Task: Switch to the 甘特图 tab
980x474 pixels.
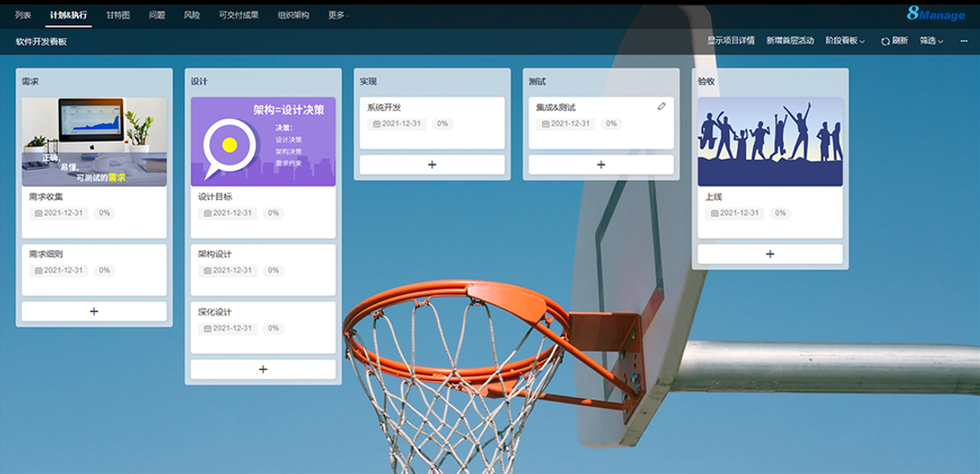Action: 117,15
